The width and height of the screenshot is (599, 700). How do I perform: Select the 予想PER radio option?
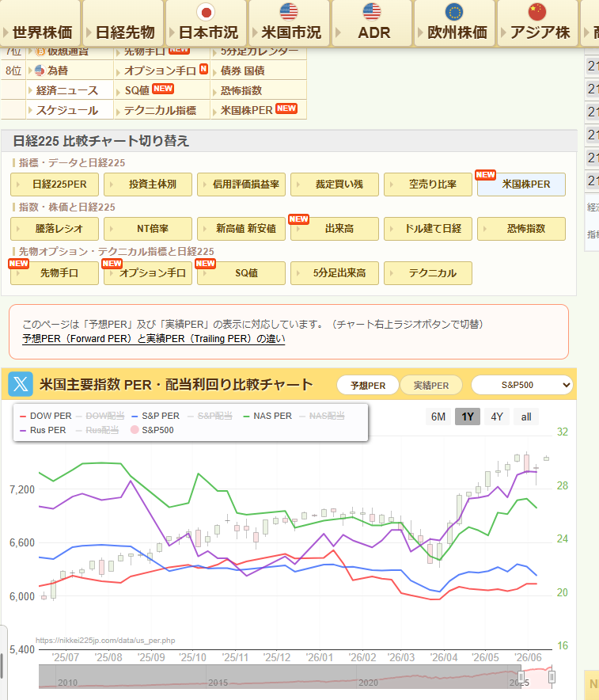click(367, 385)
